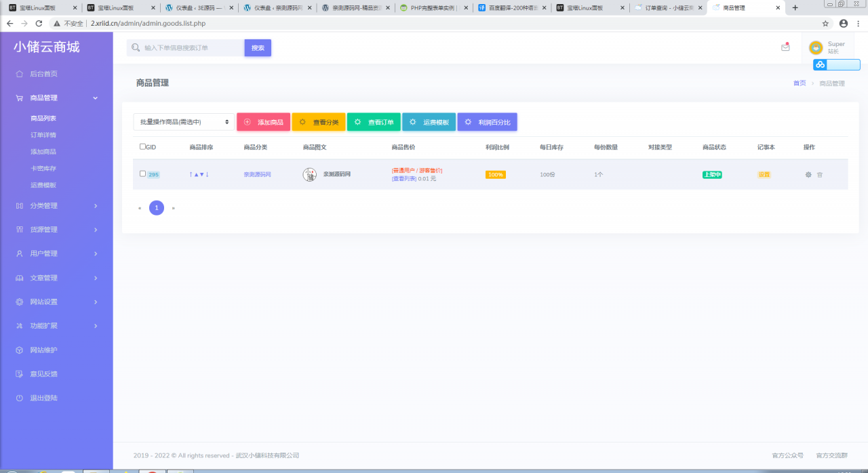Bookmark this page with the star icon
Viewport: 868px width, 473px height.
click(825, 23)
